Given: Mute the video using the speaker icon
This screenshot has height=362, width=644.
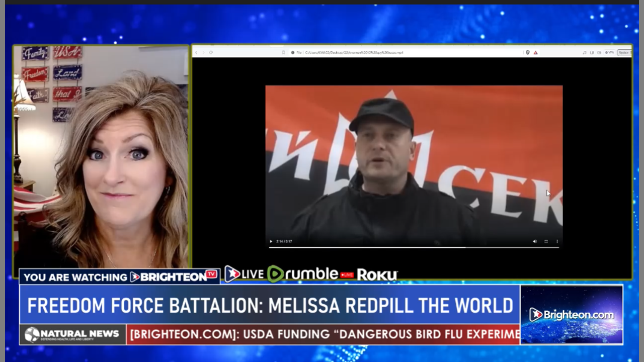Looking at the screenshot, I should tap(534, 241).
